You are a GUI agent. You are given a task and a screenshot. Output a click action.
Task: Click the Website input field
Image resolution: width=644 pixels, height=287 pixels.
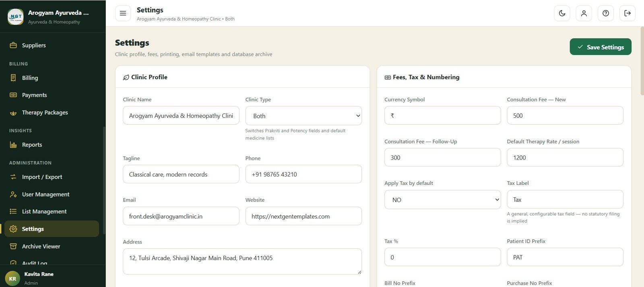[x=303, y=216]
